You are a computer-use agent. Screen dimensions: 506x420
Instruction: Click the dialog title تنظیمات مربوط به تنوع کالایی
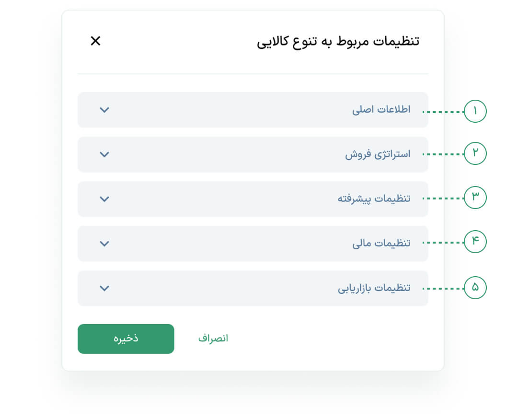coord(338,41)
